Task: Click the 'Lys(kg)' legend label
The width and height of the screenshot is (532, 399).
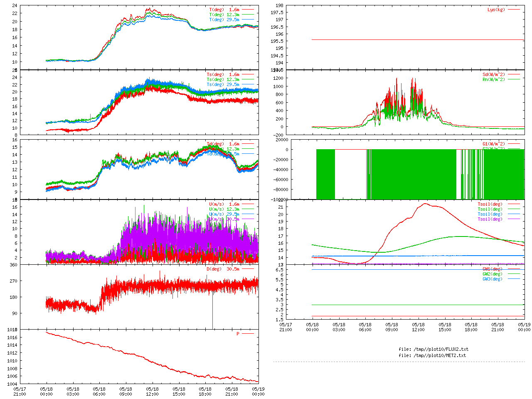Action: [x=496, y=10]
